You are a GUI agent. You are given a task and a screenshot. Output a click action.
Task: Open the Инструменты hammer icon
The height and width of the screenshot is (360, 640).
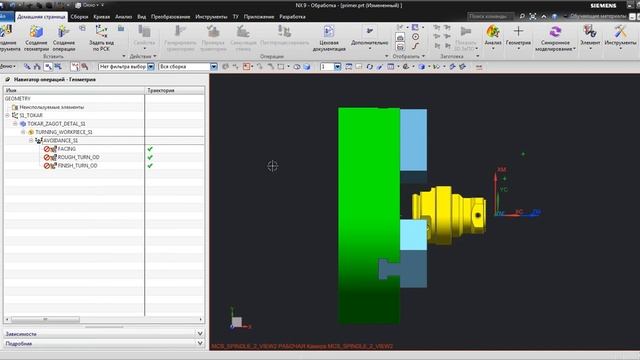(620, 32)
